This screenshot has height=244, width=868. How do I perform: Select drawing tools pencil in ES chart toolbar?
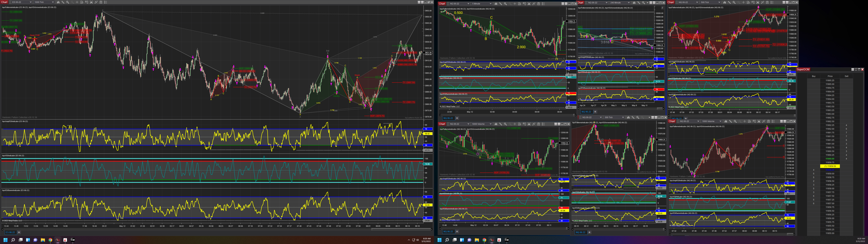click(63, 2)
